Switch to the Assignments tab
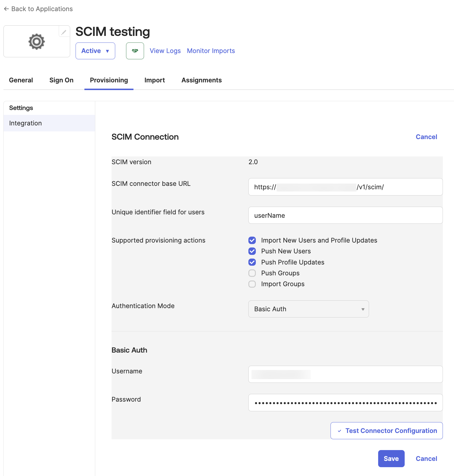 pos(201,80)
